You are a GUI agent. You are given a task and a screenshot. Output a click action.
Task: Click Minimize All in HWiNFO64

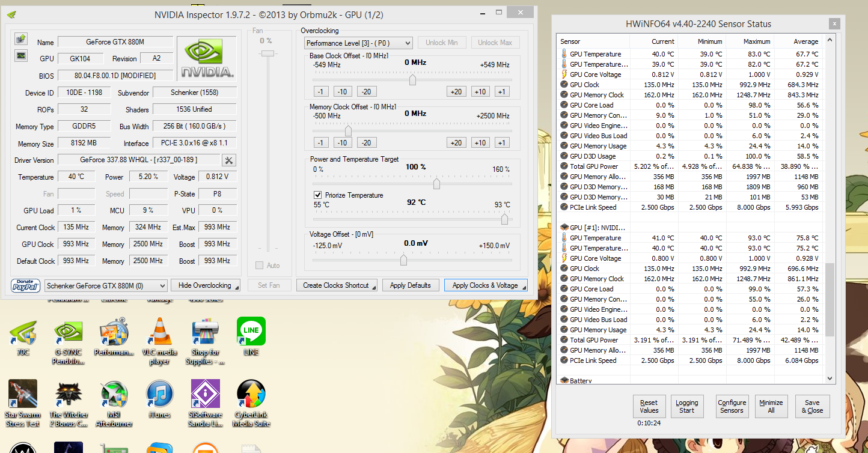pos(771,407)
